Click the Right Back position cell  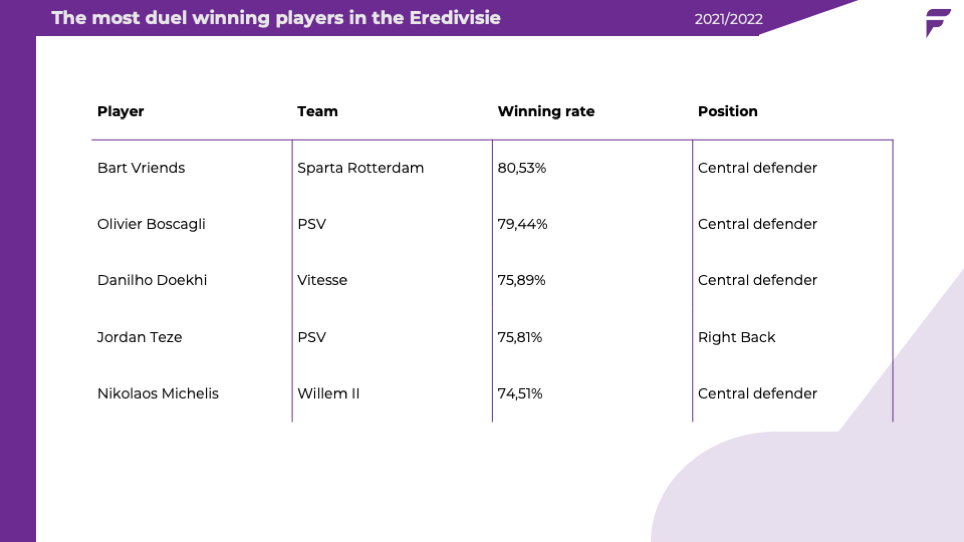(737, 337)
